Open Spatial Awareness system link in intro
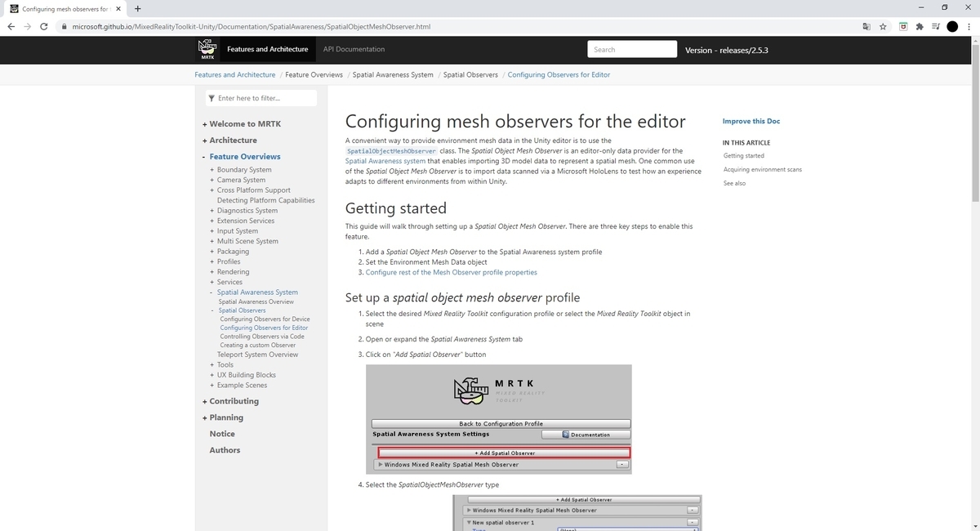980x531 pixels. pyautogui.click(x=385, y=161)
